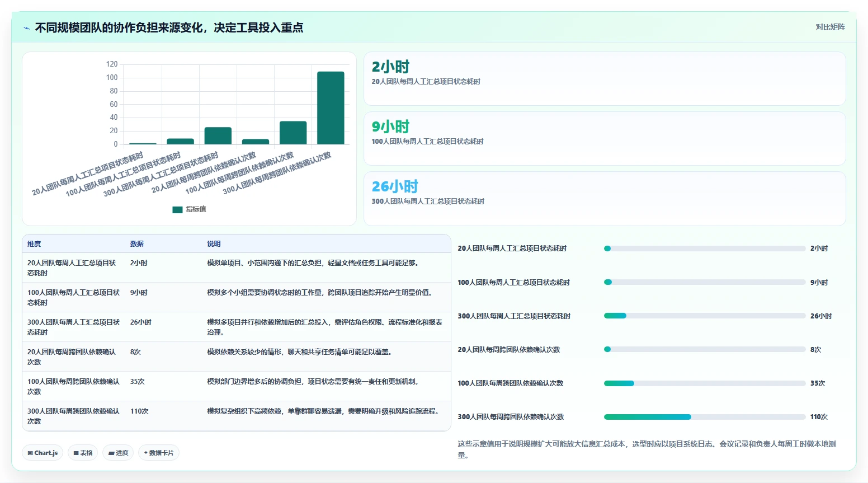The height and width of the screenshot is (483, 868).
Task: Click the 120 y-axis label
Action: (112, 64)
